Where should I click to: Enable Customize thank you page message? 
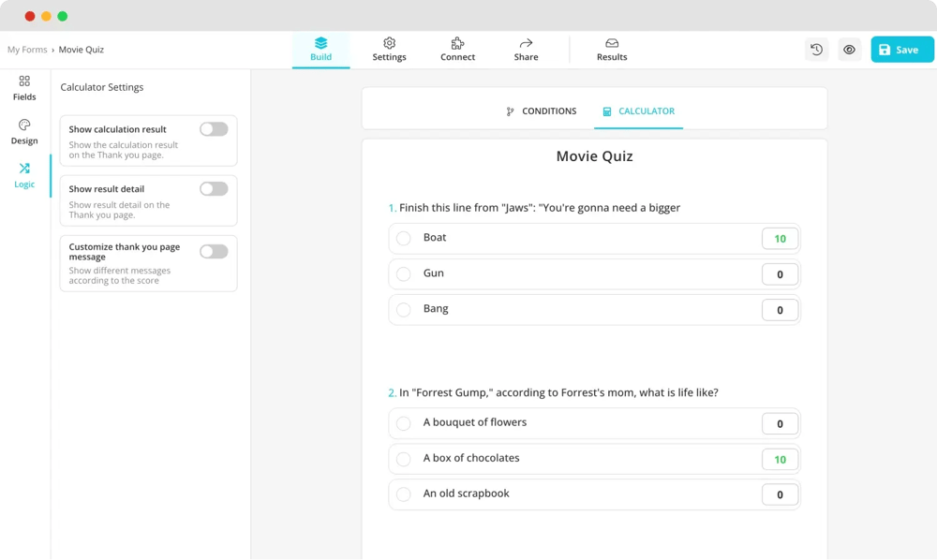pyautogui.click(x=214, y=251)
